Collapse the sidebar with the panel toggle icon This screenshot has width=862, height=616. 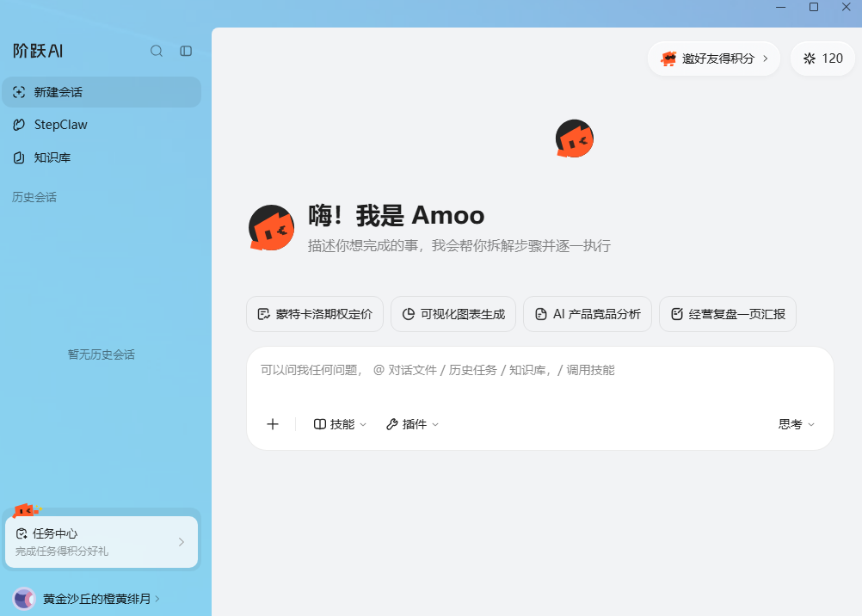pyautogui.click(x=186, y=51)
